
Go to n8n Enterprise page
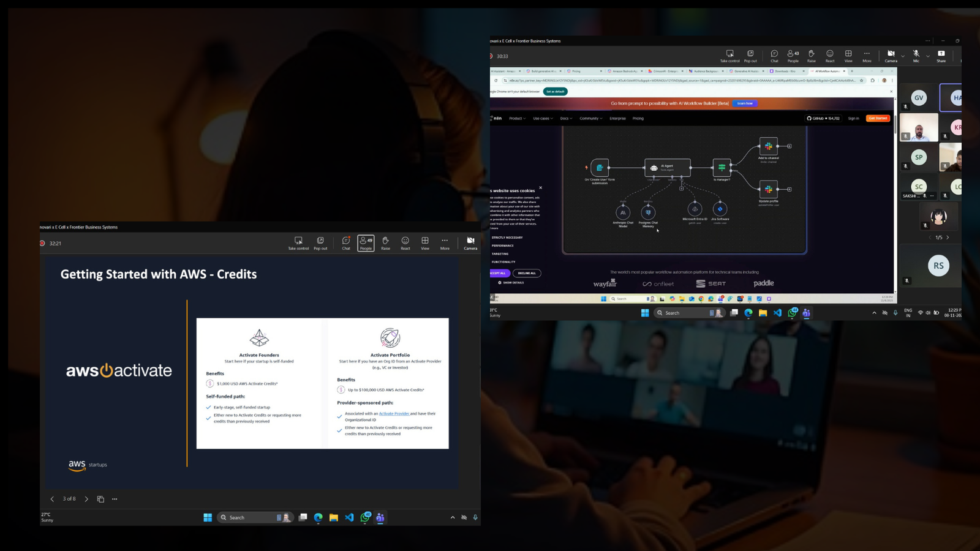617,118
